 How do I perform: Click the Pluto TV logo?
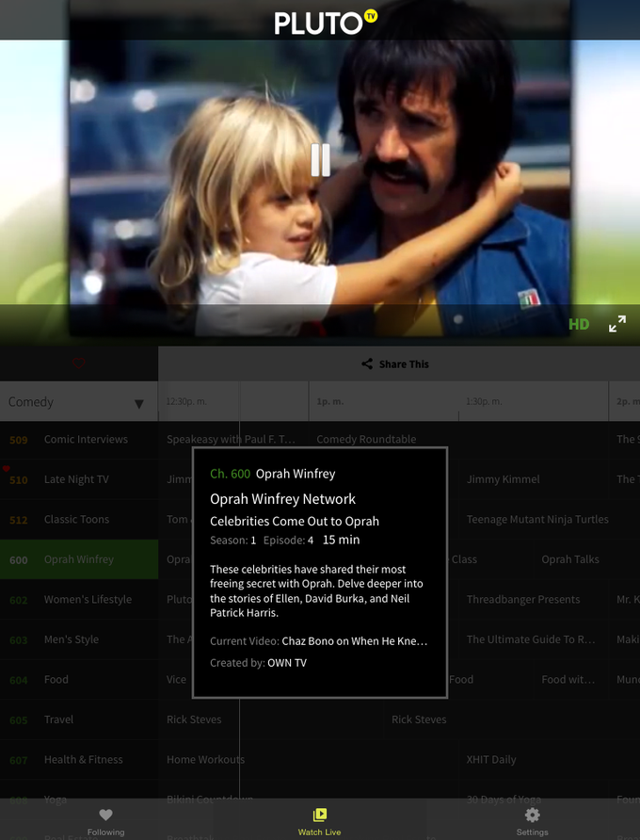tap(326, 23)
